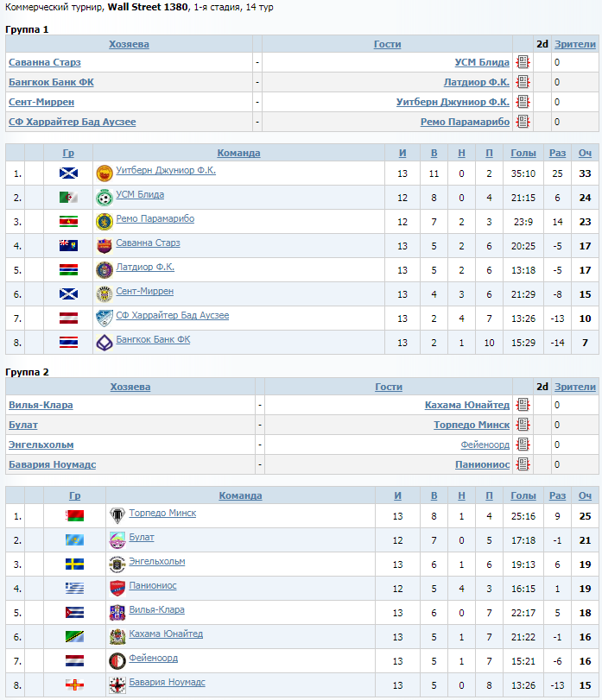This screenshot has height=700, width=602.
Task: Click the Уитберн Джуниор Ф.К. club logo in standings
Action: pyautogui.click(x=105, y=173)
